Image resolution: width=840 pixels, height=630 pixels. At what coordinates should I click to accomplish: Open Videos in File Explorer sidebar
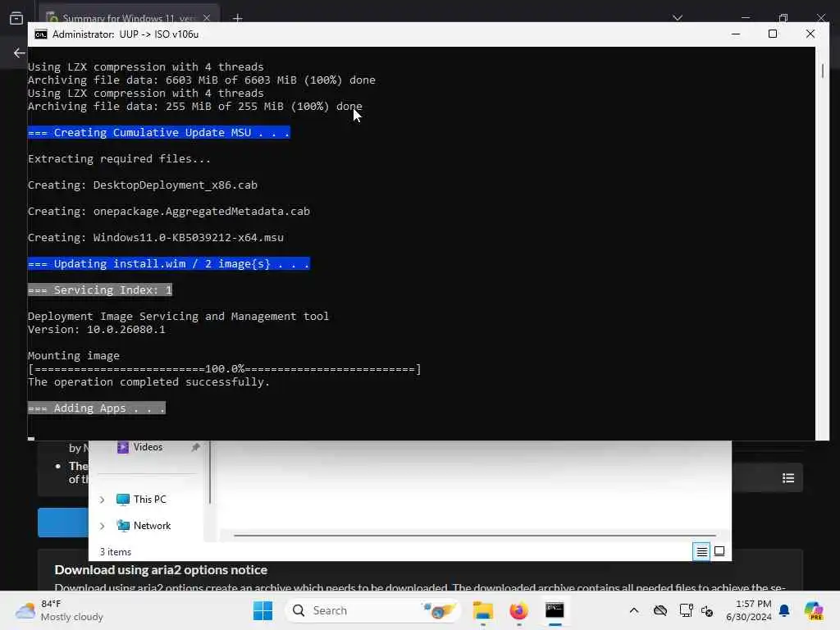tap(139, 447)
